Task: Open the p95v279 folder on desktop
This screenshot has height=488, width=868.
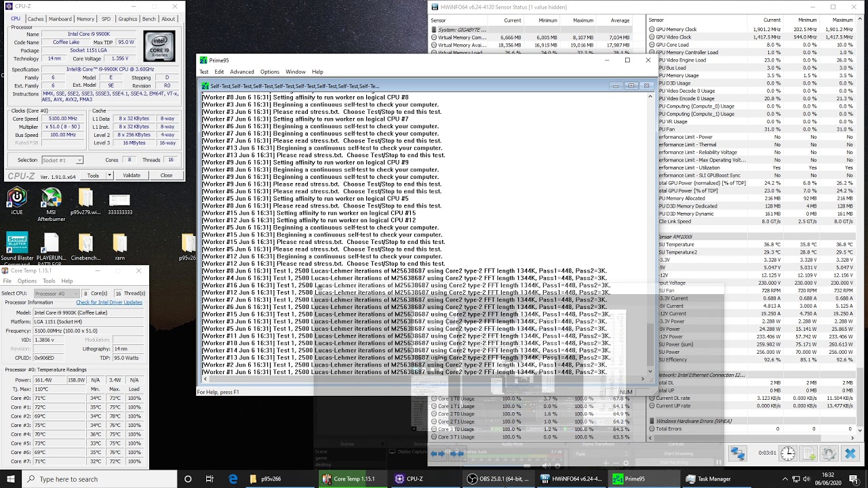Action: pyautogui.click(x=85, y=201)
